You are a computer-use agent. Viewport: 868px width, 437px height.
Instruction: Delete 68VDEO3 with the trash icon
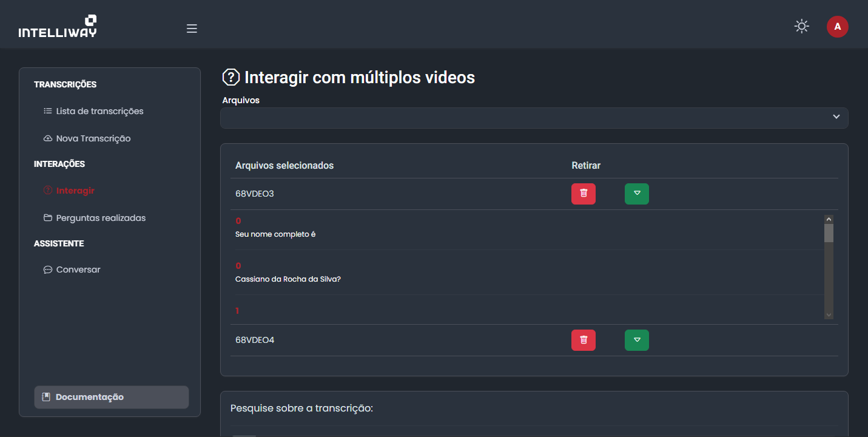[x=583, y=194]
